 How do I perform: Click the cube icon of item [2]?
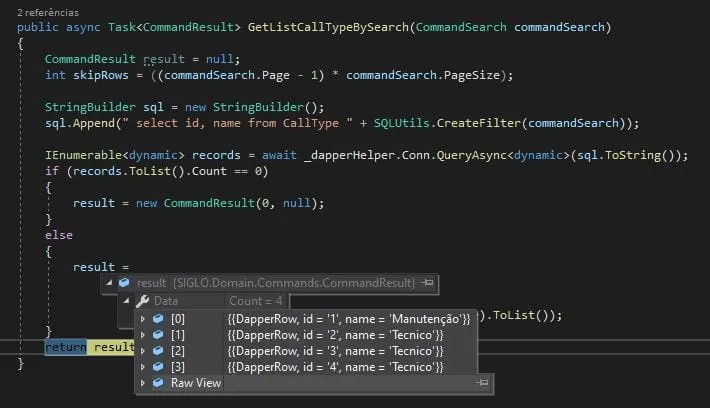(157, 350)
